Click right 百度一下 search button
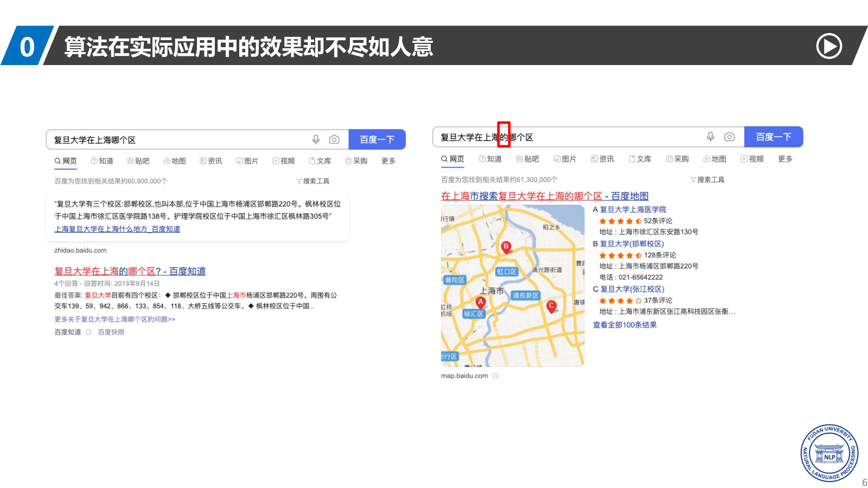 [774, 137]
